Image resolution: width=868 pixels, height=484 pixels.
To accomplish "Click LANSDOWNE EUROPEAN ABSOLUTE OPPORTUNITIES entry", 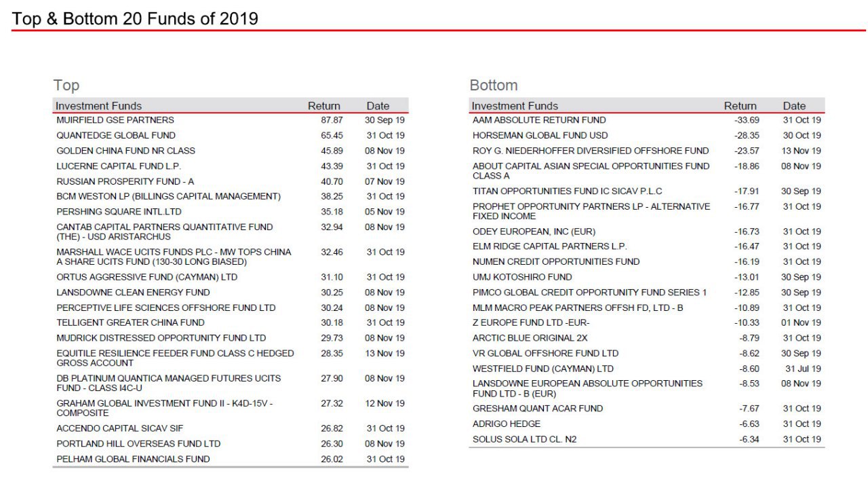I will (588, 388).
